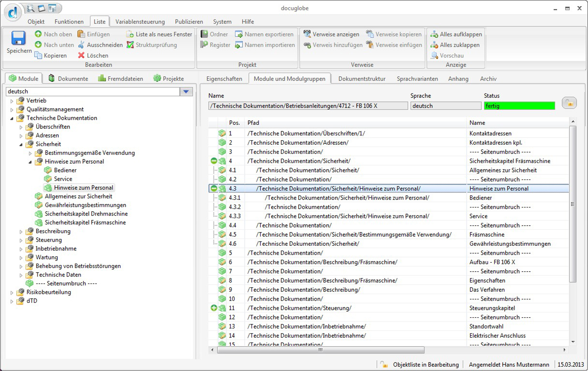Collapse row 4.3 with the minus toggle
588x371 pixels.
coord(214,189)
